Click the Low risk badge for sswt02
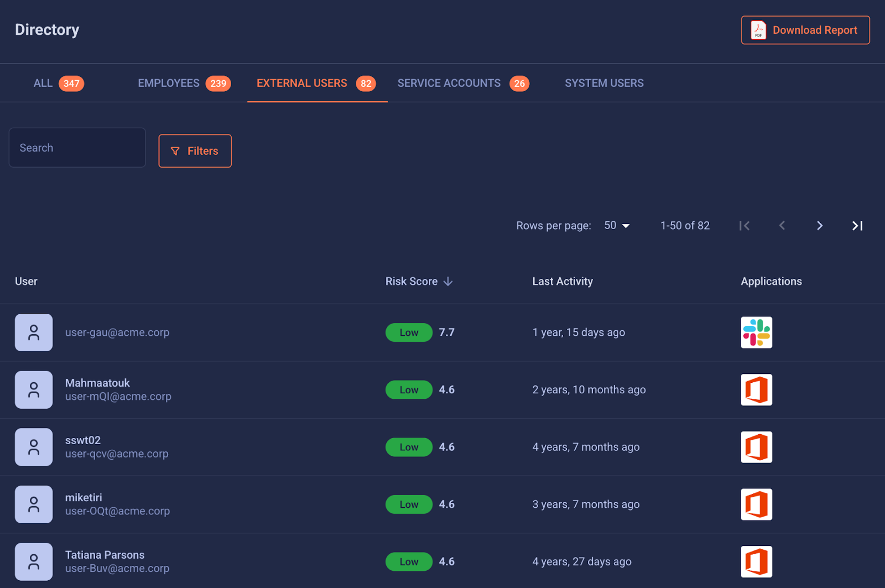 (409, 447)
